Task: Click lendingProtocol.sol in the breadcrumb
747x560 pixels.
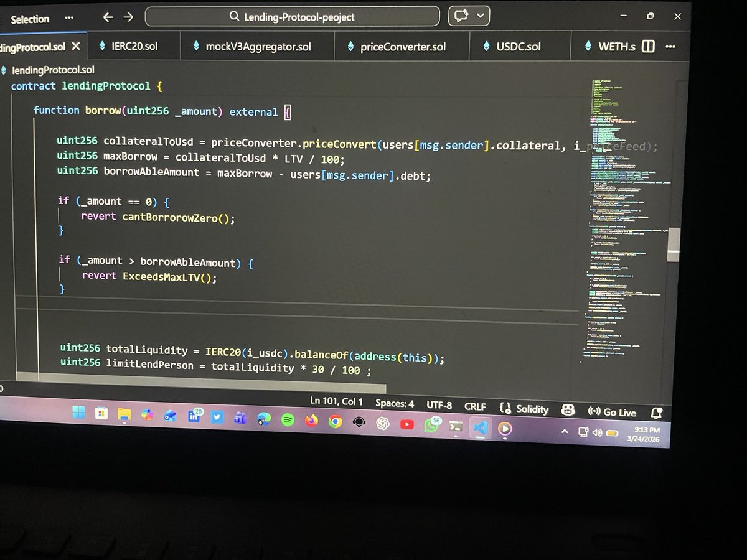Action: 53,70
